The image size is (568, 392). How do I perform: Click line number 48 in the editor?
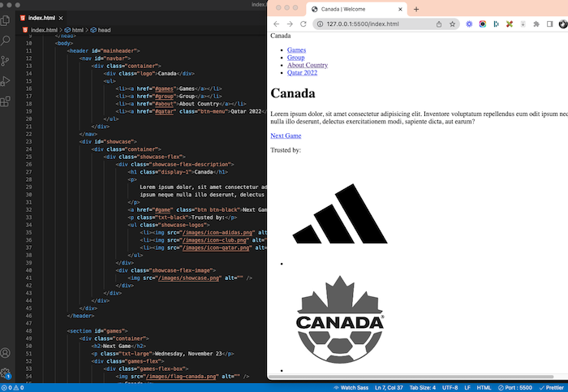point(28,331)
